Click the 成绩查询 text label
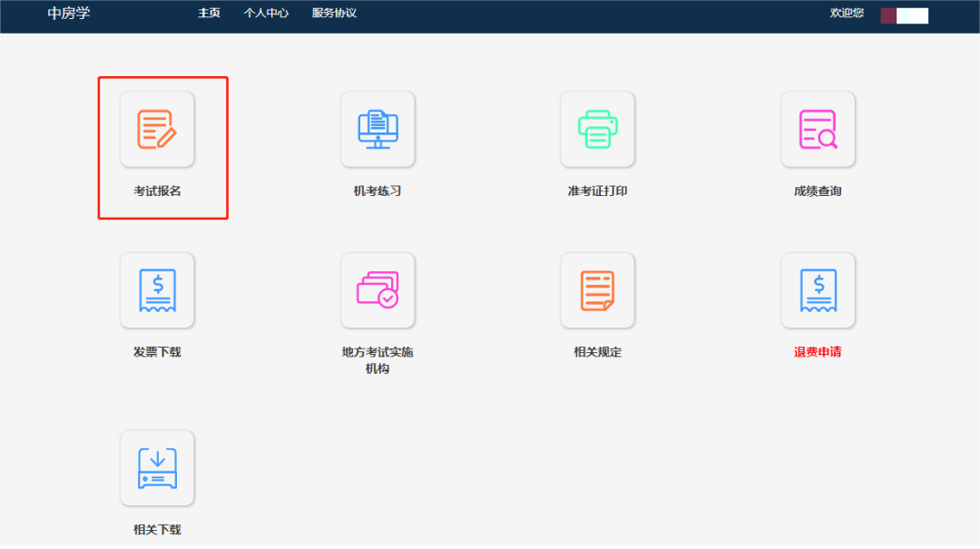 click(x=818, y=191)
